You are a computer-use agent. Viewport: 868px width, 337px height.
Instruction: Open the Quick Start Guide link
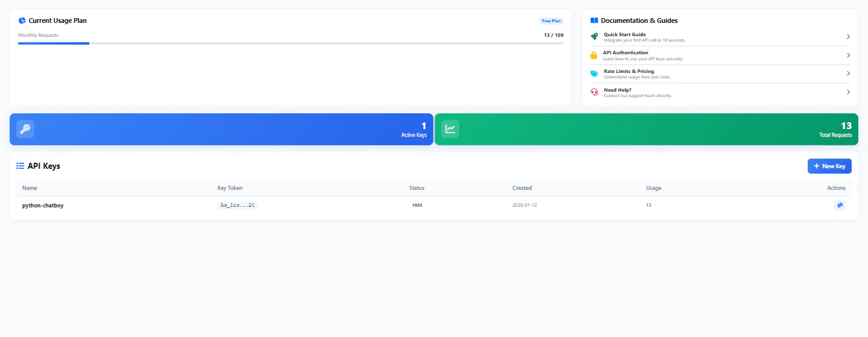pos(720,37)
